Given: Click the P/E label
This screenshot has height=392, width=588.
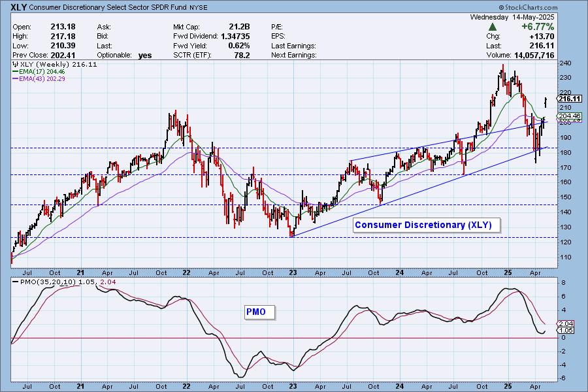Looking at the screenshot, I should tap(277, 27).
